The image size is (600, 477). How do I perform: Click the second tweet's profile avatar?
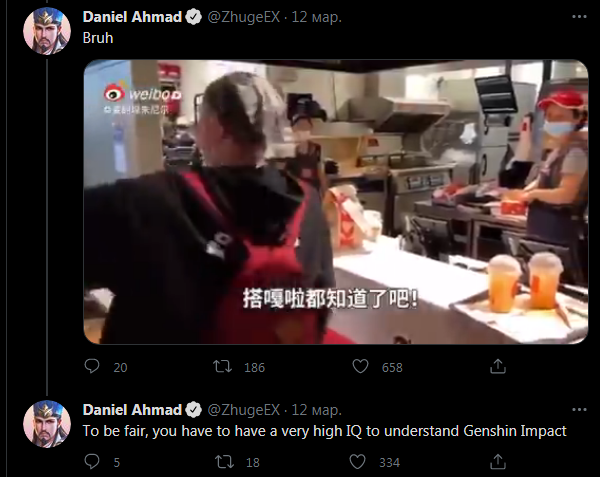coord(47,424)
